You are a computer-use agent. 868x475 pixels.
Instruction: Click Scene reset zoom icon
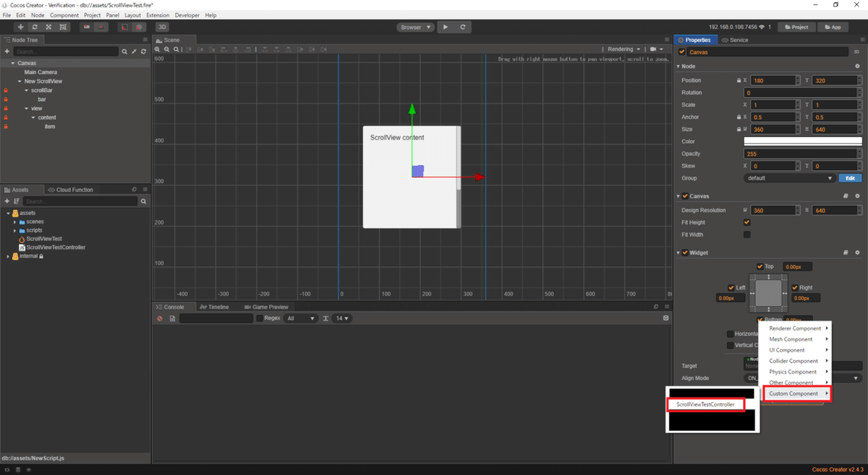[x=175, y=49]
